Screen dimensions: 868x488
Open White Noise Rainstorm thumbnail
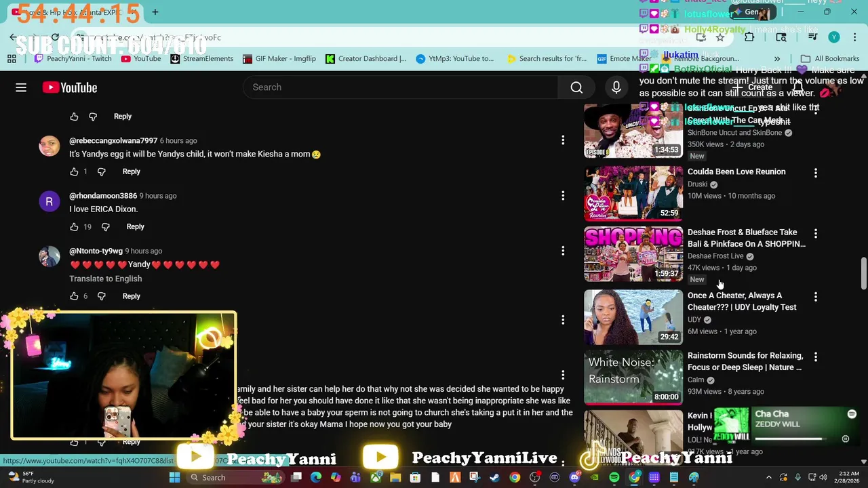(633, 377)
